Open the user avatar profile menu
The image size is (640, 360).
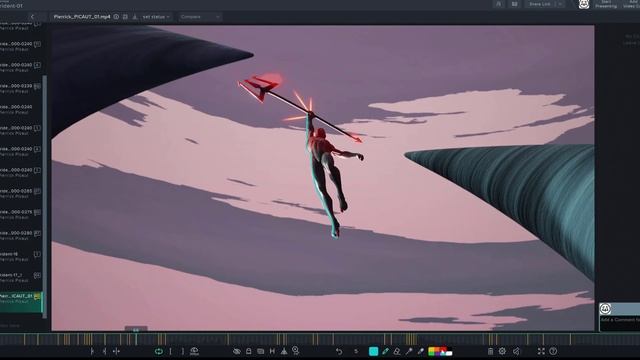[584, 4]
